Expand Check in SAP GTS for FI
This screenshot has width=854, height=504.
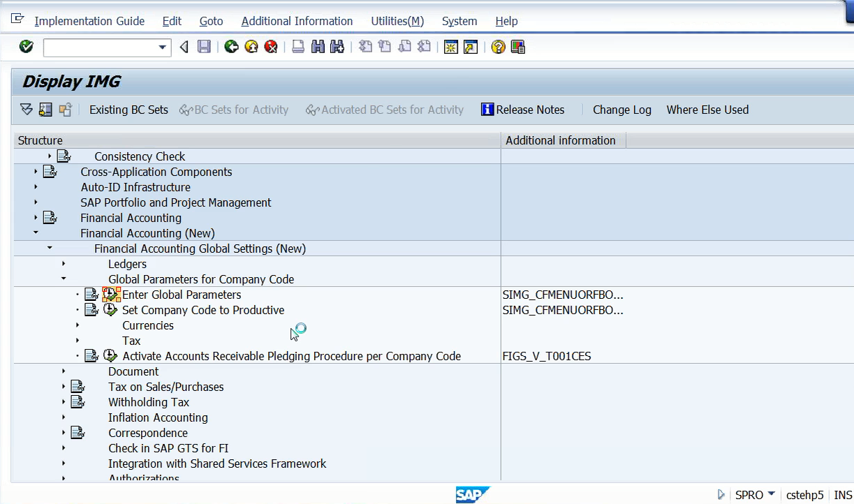64,448
